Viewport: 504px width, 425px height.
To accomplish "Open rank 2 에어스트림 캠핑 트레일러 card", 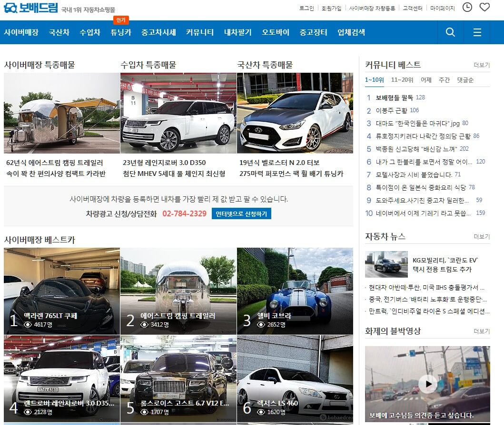I will [178, 291].
